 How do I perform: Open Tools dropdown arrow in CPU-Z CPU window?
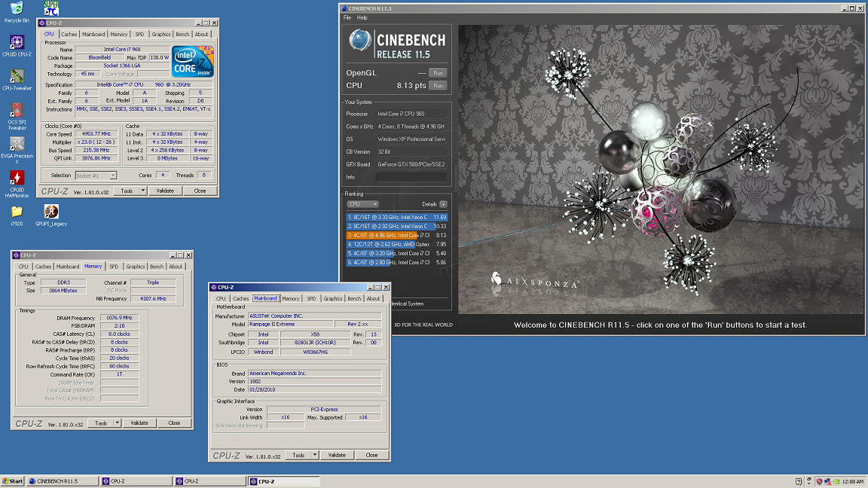[142, 191]
